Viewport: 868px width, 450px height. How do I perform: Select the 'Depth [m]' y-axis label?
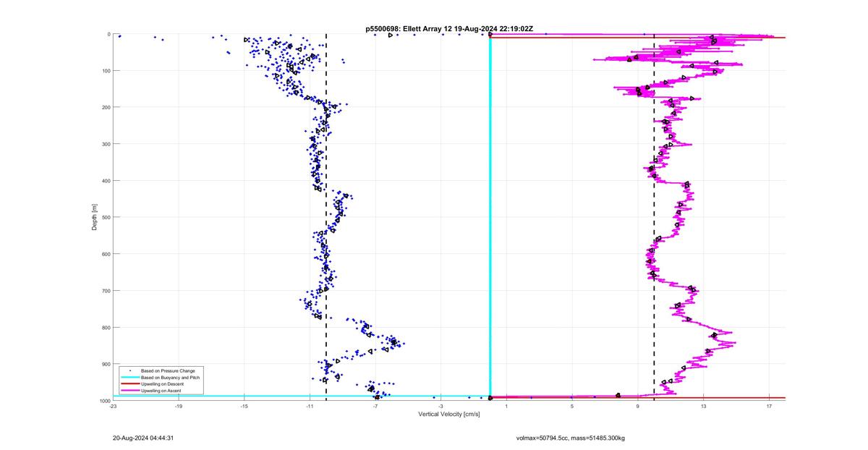coord(95,217)
